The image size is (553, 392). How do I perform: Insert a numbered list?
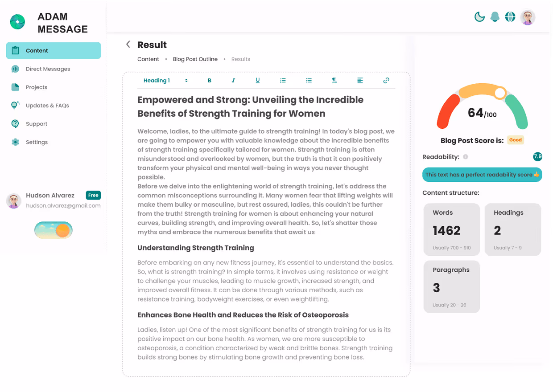(283, 81)
